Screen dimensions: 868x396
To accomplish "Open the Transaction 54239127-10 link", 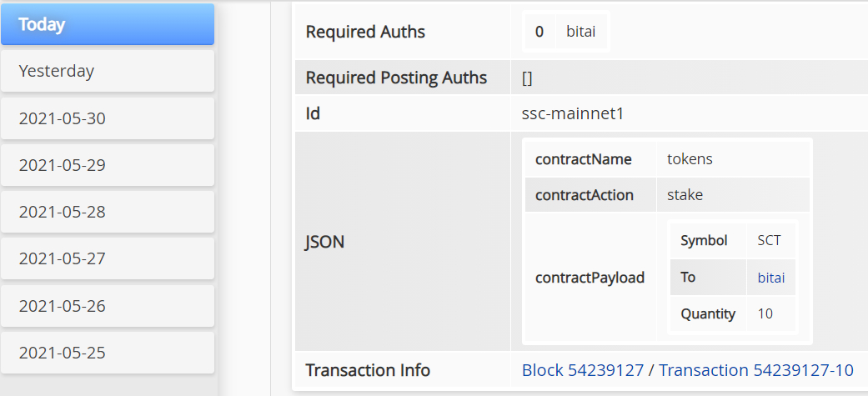I will [x=756, y=370].
